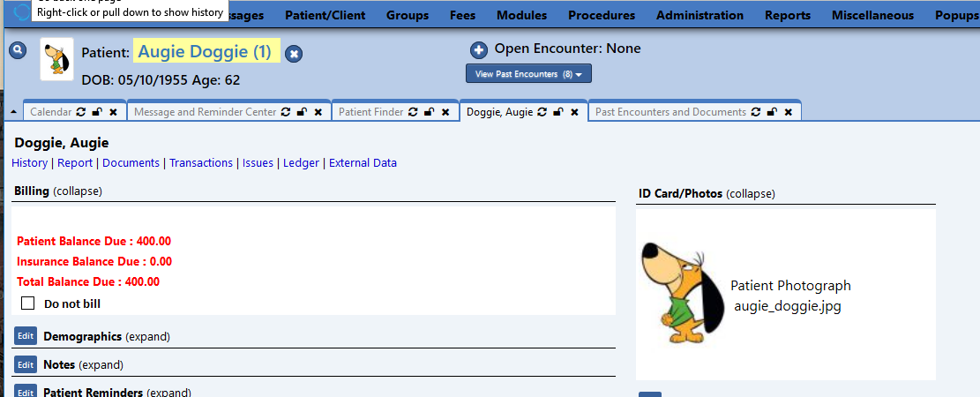Create a new encounter with plus icon

pos(479,50)
